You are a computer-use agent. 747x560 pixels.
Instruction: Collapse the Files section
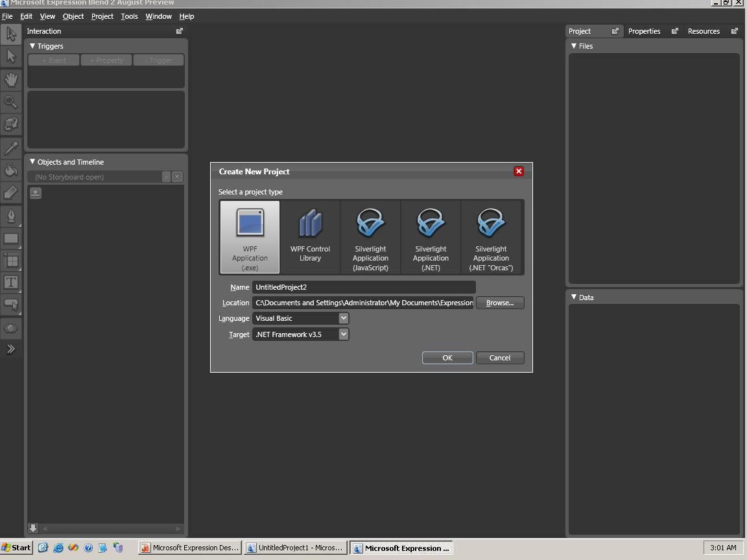point(574,46)
